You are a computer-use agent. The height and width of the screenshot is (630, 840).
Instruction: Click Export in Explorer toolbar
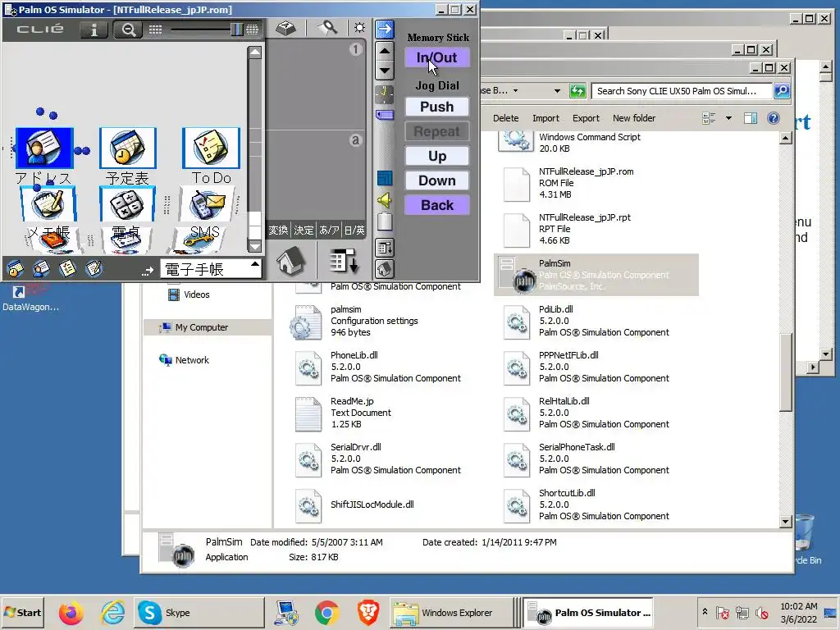586,118
